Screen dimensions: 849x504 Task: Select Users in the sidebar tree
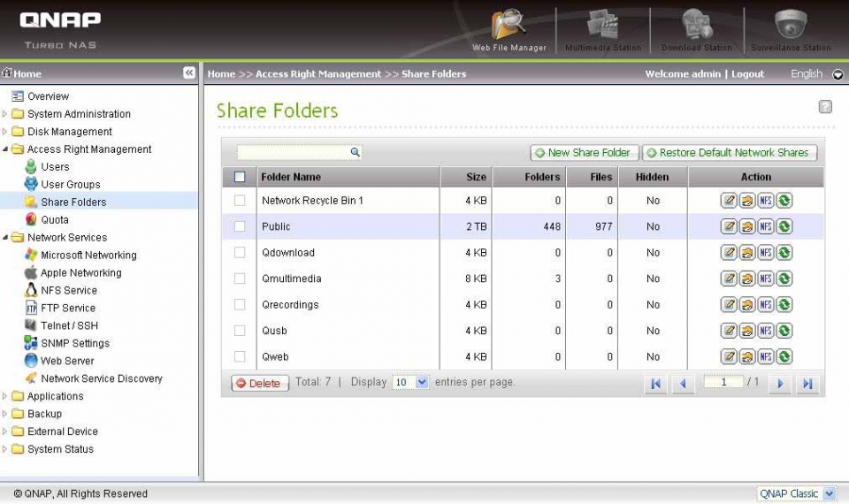[55, 167]
